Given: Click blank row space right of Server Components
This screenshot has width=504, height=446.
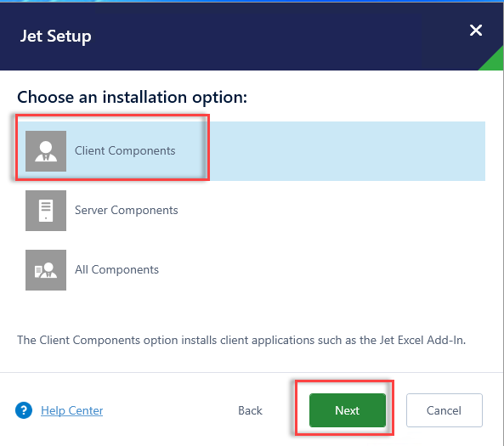Looking at the screenshot, I should pos(331,211).
